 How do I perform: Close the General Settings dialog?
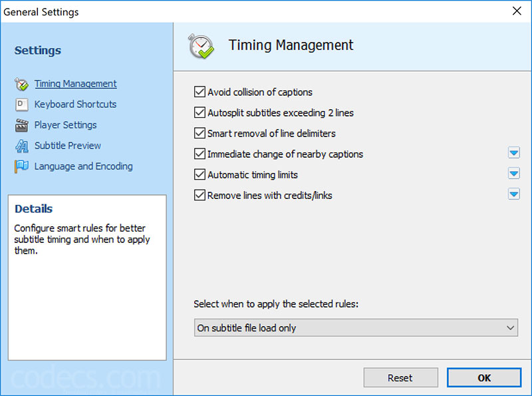pyautogui.click(x=517, y=11)
